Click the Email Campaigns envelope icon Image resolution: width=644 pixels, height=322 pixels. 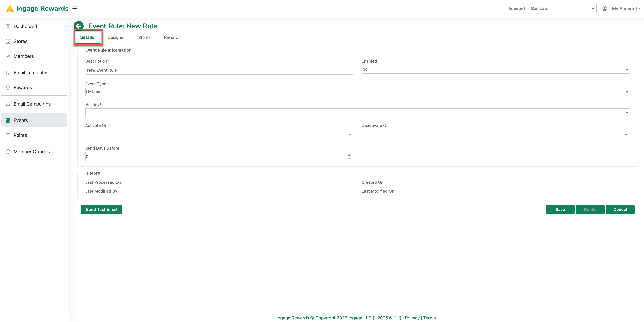pyautogui.click(x=8, y=104)
